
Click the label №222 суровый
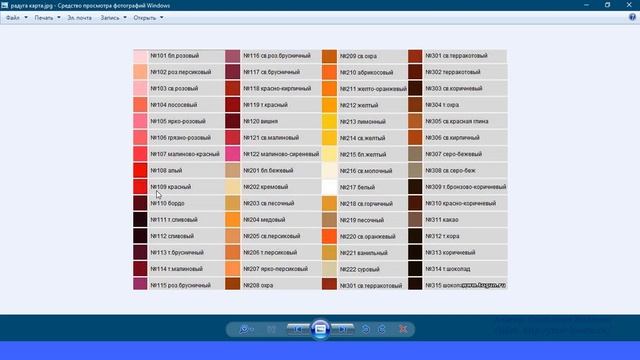click(x=360, y=269)
